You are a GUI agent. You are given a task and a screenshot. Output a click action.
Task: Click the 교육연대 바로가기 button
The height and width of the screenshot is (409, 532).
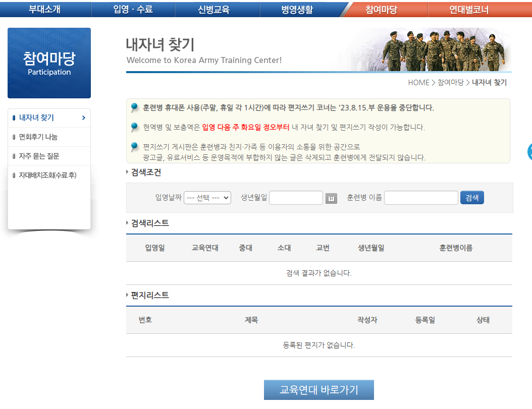click(x=318, y=389)
